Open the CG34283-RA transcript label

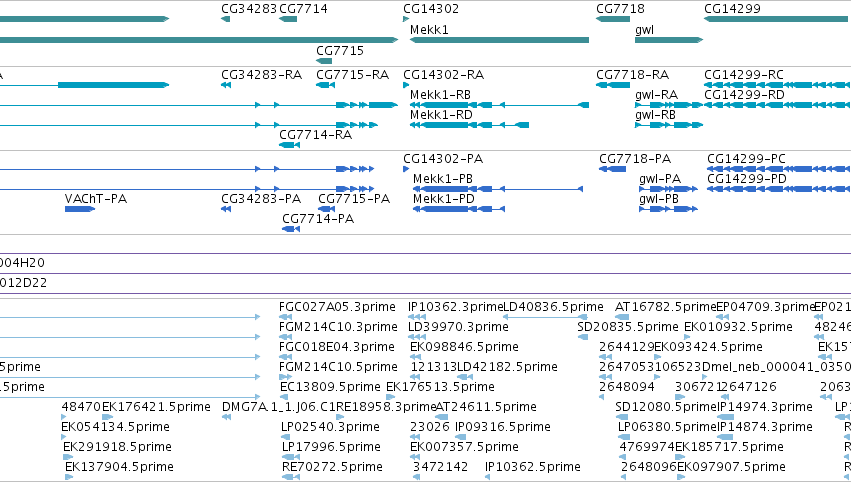coord(262,75)
